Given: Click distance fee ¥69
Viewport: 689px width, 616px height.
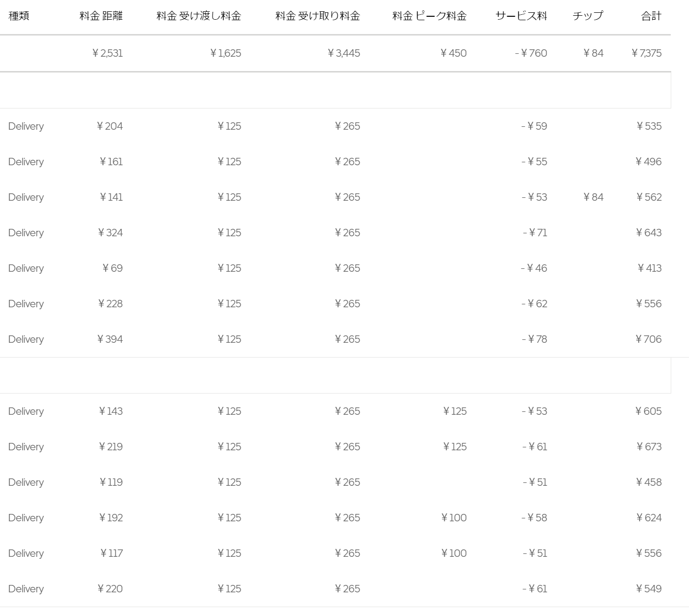Looking at the screenshot, I should click(x=113, y=268).
